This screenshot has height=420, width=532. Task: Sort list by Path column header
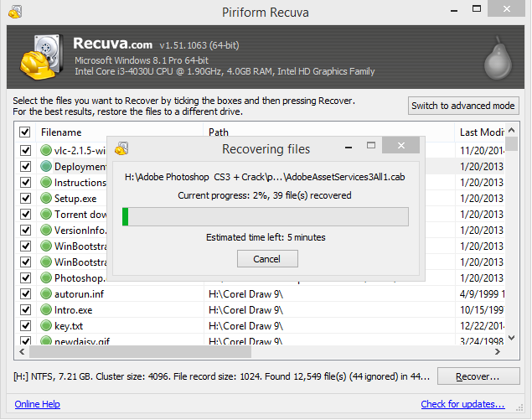(x=219, y=132)
